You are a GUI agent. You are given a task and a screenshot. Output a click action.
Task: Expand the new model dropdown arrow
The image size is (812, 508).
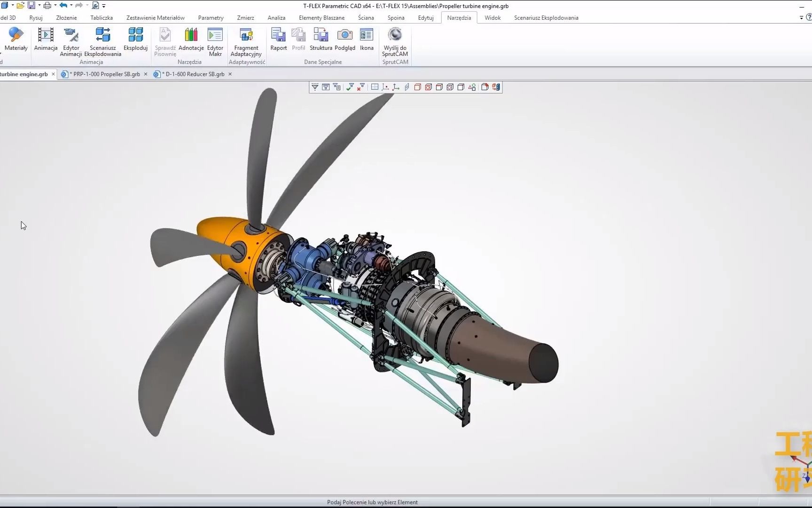13,5
